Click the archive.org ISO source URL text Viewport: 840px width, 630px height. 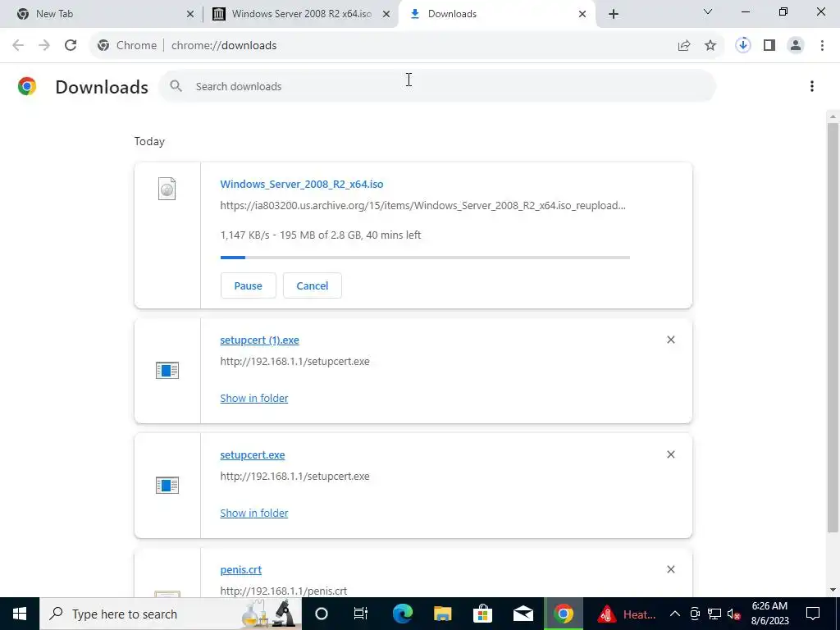coord(422,205)
